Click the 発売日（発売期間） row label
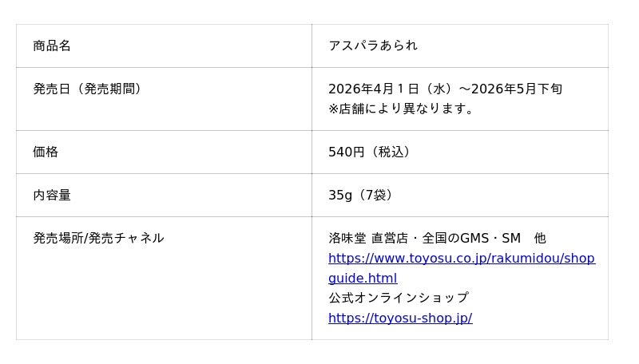The image size is (639, 364). 89,89
